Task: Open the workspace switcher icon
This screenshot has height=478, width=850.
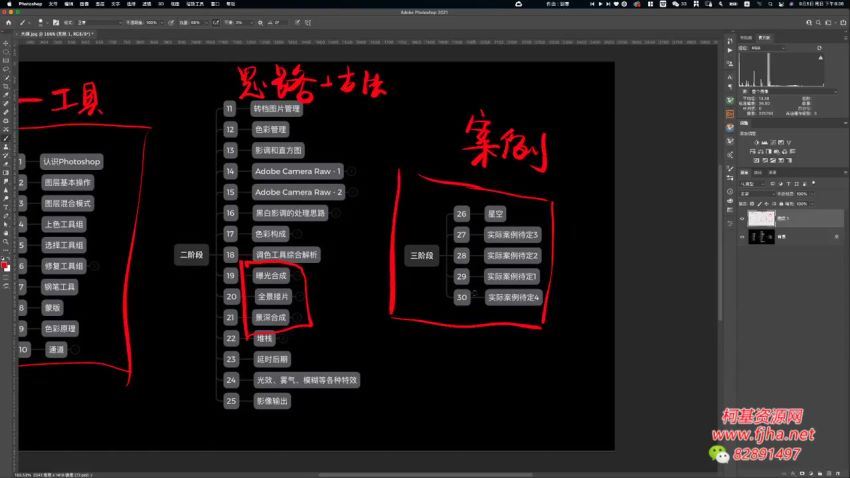Action: click(x=828, y=23)
